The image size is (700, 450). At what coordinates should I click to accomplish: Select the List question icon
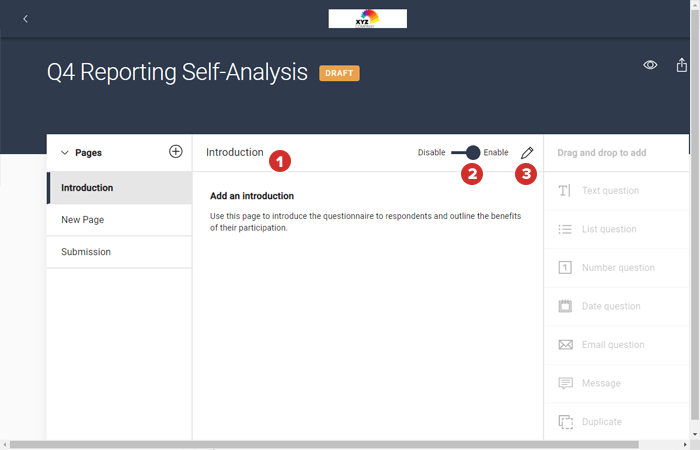[x=565, y=229]
